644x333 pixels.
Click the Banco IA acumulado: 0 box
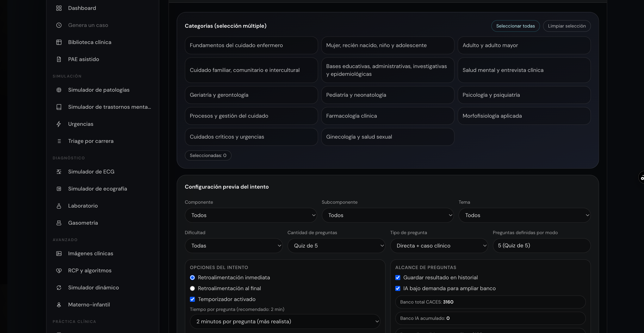[x=490, y=318]
